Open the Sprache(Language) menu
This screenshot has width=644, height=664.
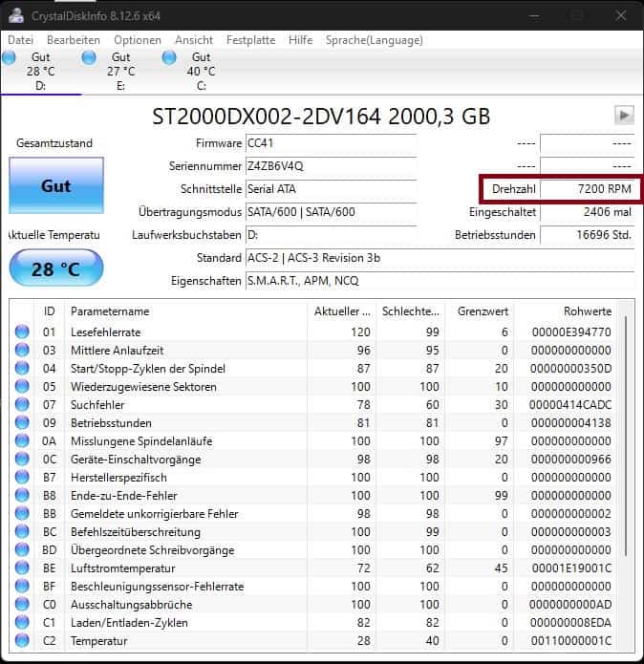(375, 40)
